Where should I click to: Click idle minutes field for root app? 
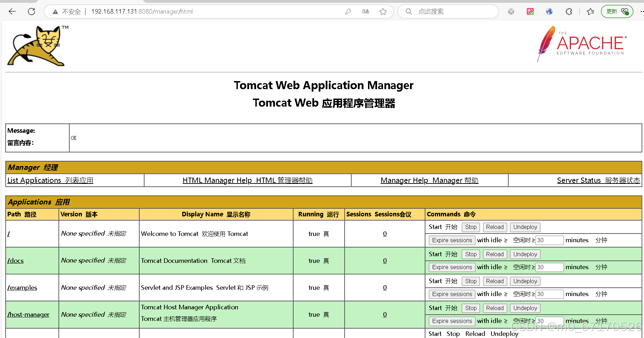[x=550, y=240]
